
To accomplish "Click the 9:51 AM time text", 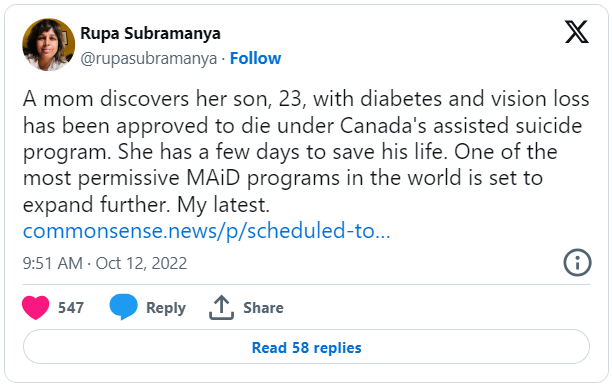I will tap(53, 263).
